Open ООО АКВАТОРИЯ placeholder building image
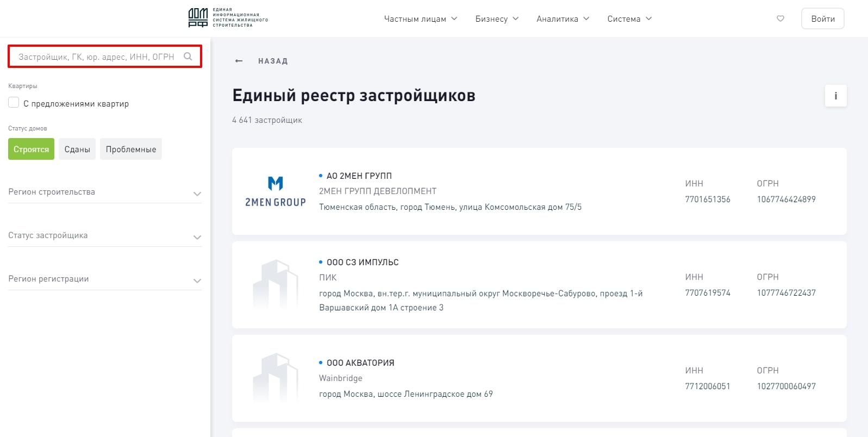Screen dimensions: 868x437 276,378
